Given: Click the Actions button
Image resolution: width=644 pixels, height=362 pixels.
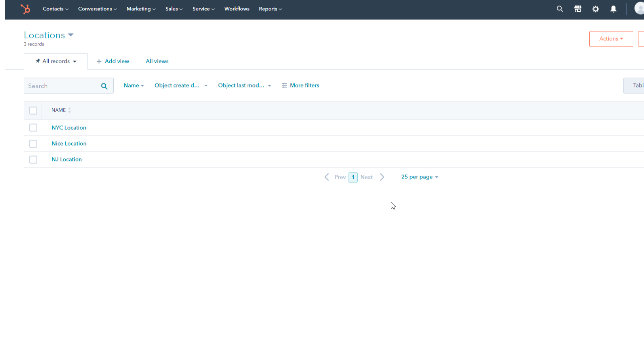Looking at the screenshot, I should pos(611,39).
